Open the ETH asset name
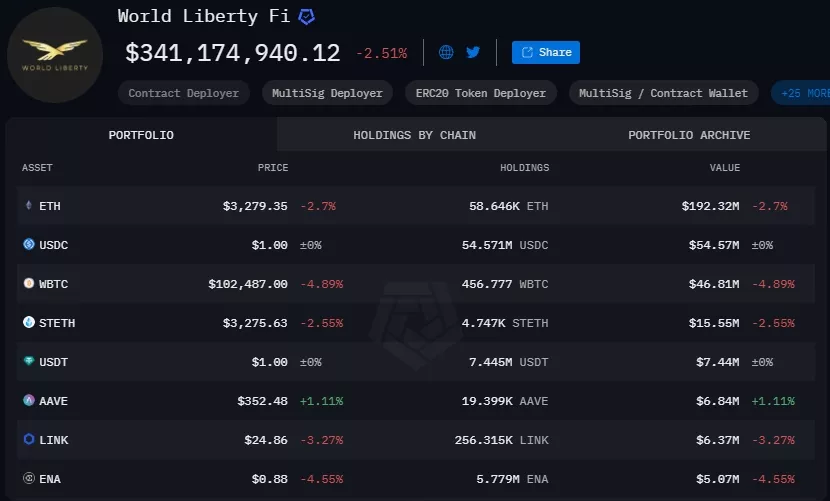 [x=50, y=206]
